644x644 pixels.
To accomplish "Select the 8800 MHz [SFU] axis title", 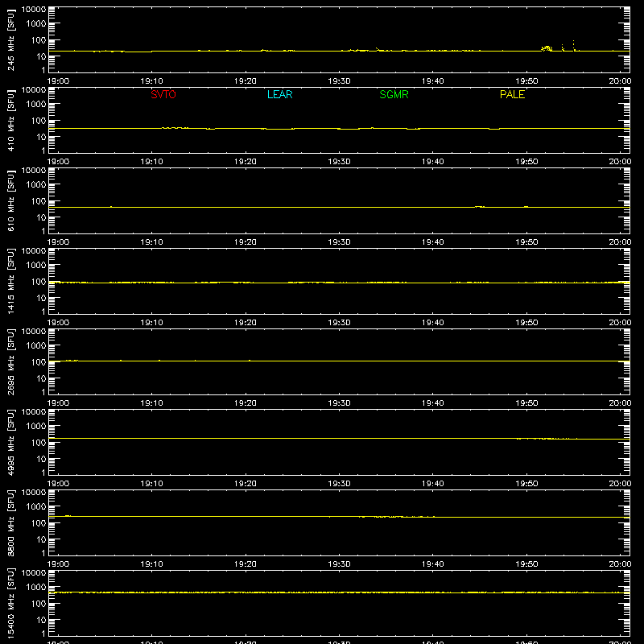I will [x=11, y=522].
